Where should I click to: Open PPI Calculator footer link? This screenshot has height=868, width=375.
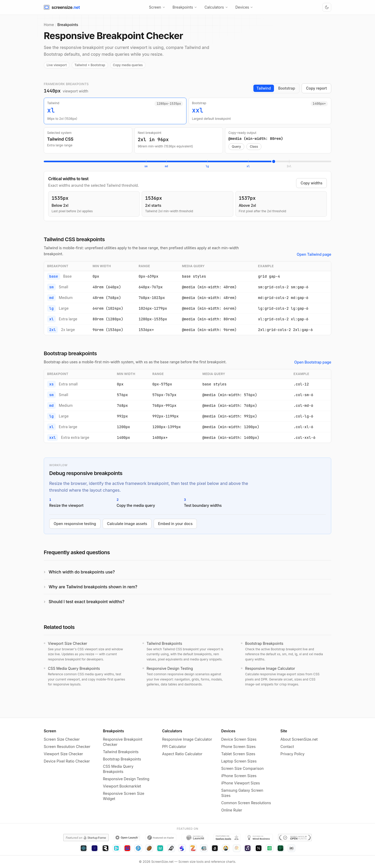pos(174,747)
